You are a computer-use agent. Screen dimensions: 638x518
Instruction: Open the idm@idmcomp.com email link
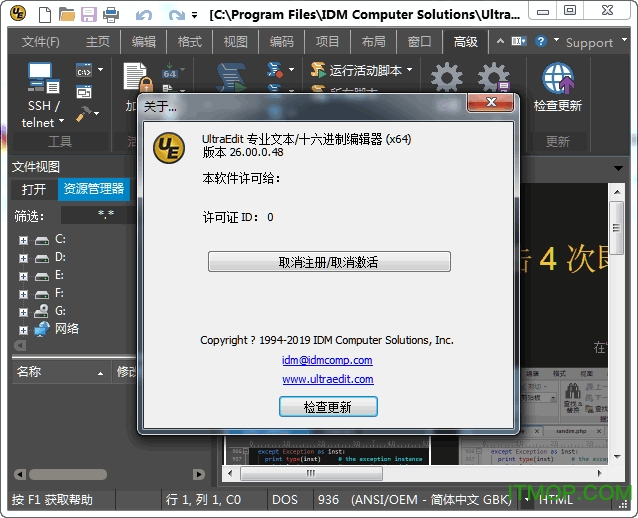327,360
